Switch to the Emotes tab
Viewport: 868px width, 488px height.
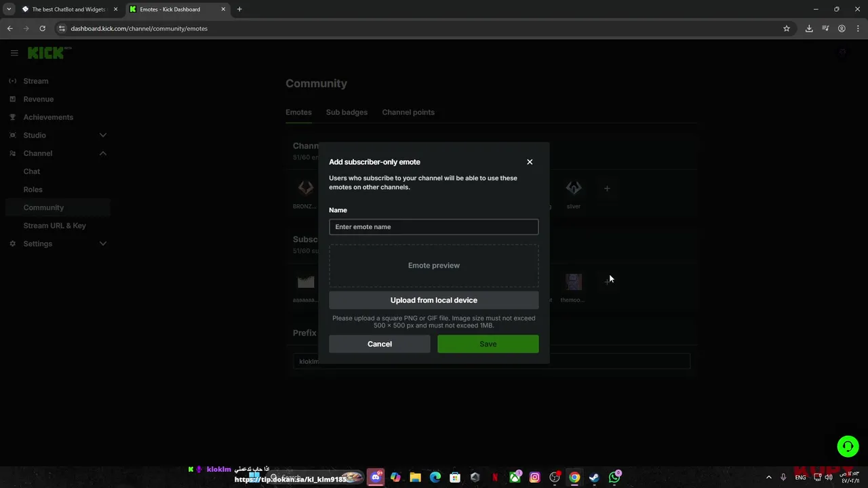point(298,113)
